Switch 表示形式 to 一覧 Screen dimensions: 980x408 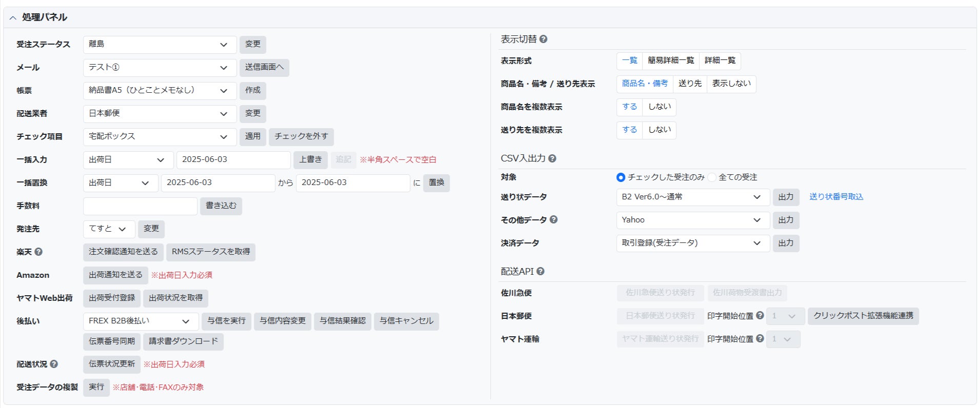(x=629, y=60)
